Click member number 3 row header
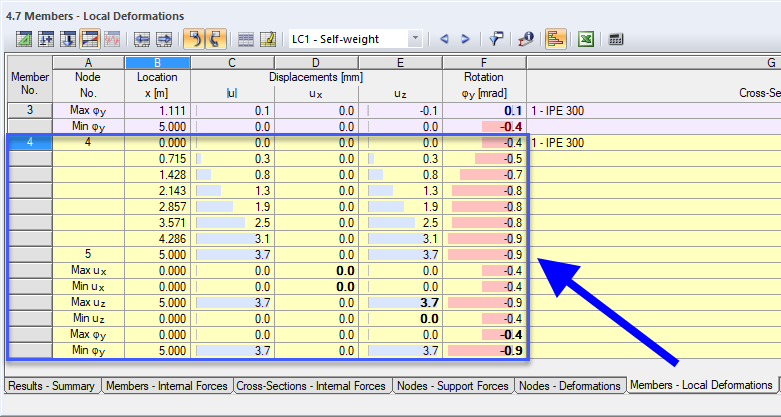781x417 pixels. tap(30, 111)
